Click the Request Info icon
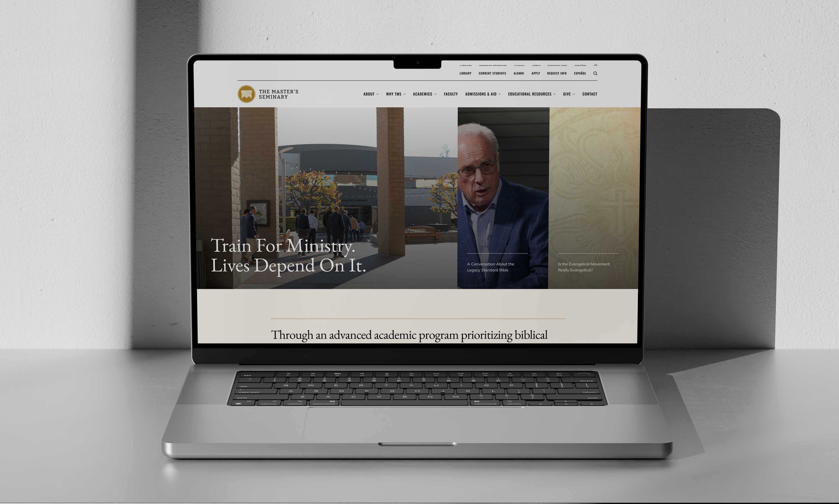 [x=556, y=73]
